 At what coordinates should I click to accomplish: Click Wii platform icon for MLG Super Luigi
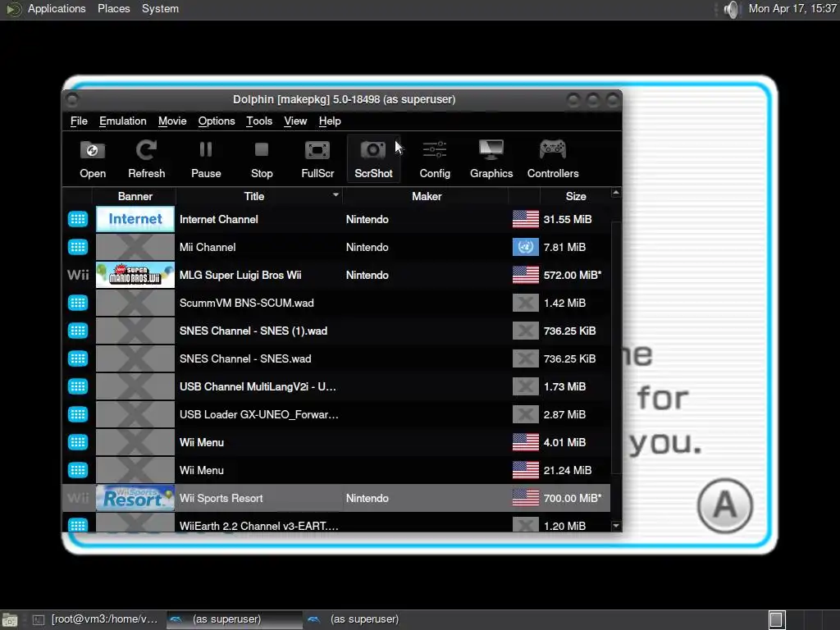tap(78, 275)
